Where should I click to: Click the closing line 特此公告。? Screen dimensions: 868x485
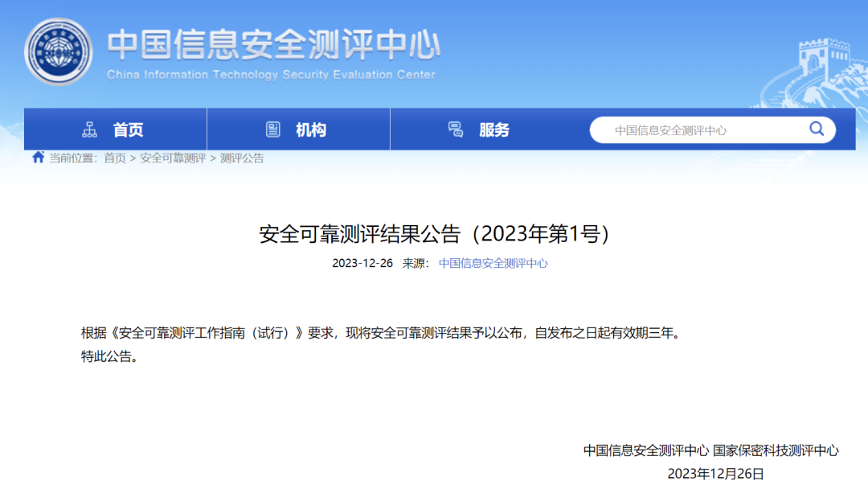[x=109, y=356]
